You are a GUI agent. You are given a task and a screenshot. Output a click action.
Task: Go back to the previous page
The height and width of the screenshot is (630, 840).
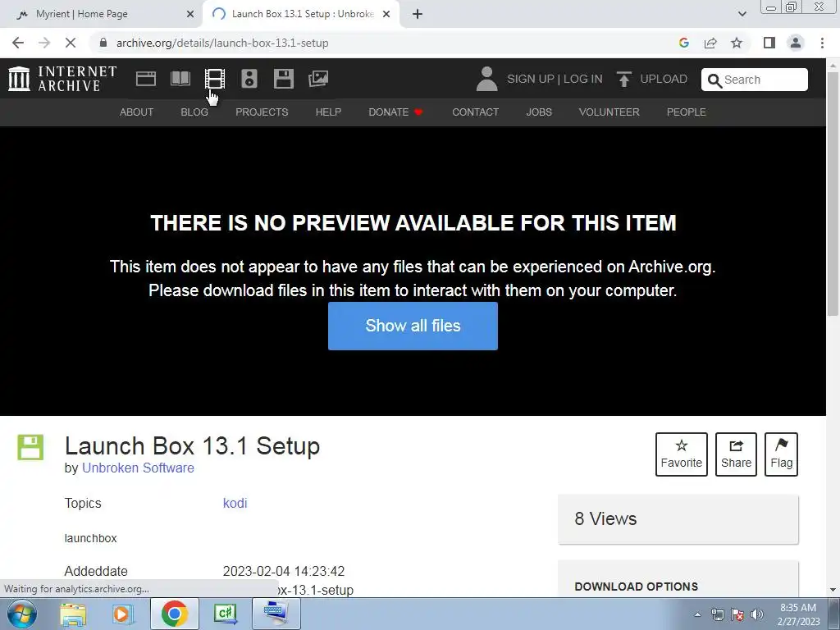click(x=18, y=43)
